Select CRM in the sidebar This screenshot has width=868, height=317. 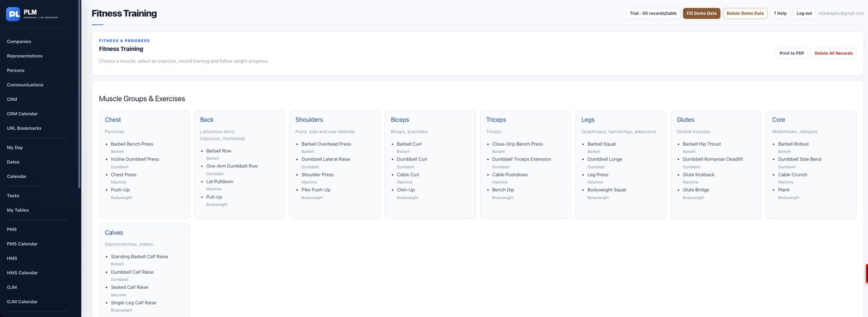pos(12,99)
